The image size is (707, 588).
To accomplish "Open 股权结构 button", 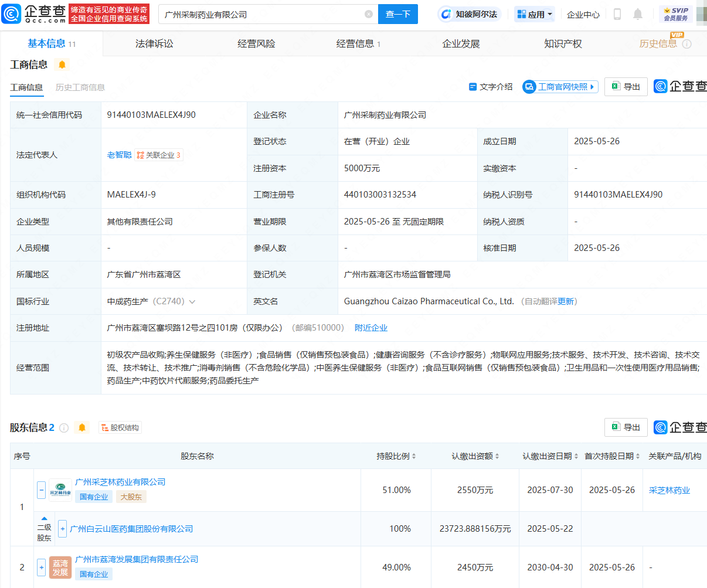I will click(x=120, y=428).
